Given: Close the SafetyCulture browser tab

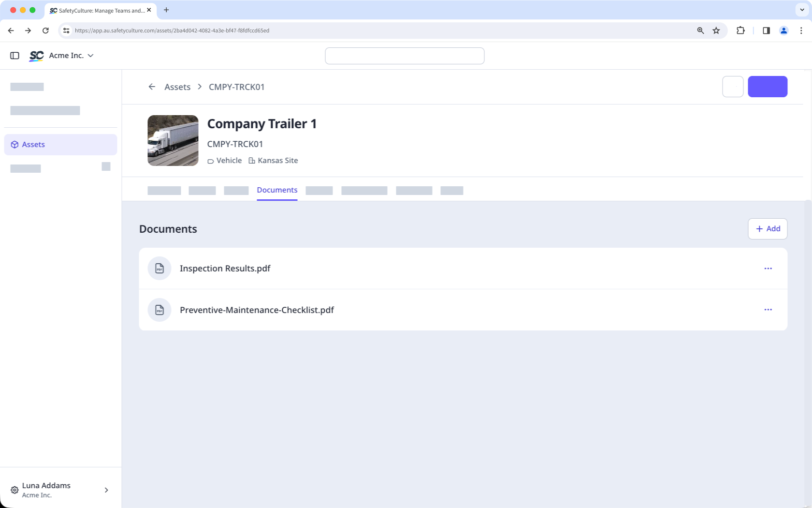Looking at the screenshot, I should click(x=149, y=10).
